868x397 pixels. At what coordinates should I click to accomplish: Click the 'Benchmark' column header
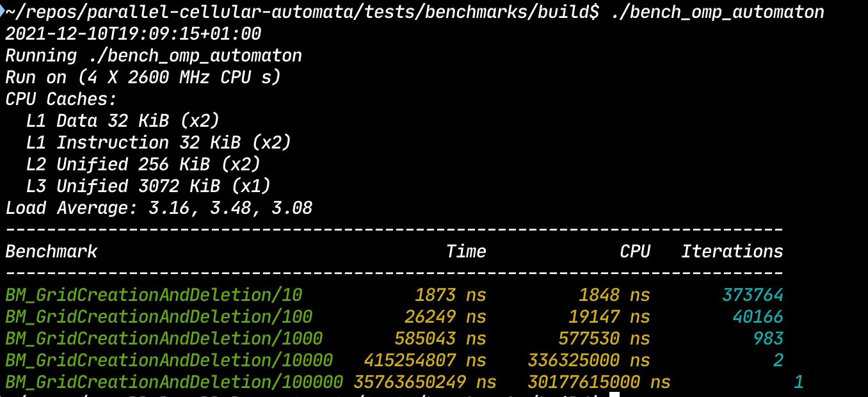coord(51,252)
